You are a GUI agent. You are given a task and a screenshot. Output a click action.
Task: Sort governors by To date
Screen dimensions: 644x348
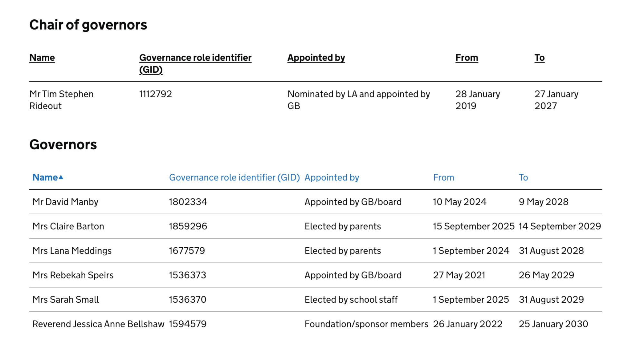click(523, 178)
